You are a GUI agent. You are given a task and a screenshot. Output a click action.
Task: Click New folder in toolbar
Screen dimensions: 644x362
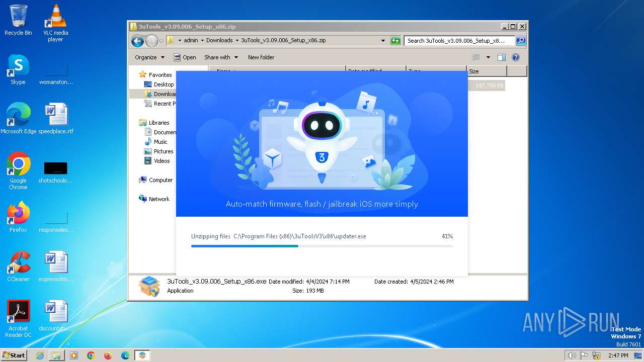pos(261,57)
